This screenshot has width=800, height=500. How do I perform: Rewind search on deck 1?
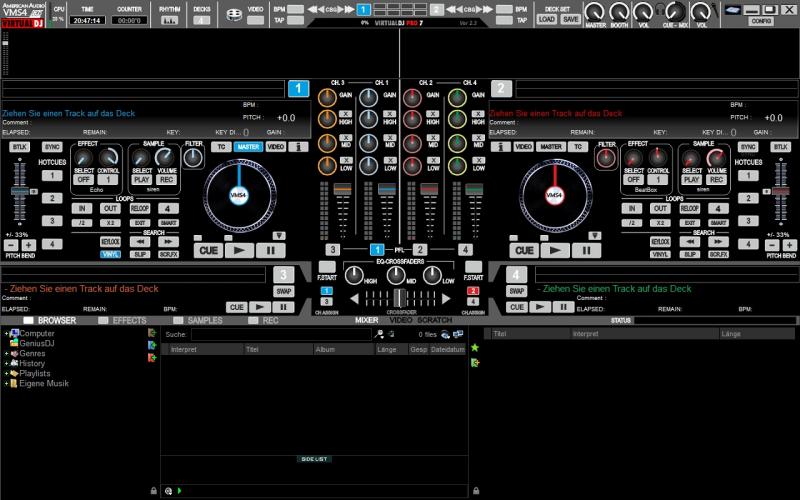(140, 242)
